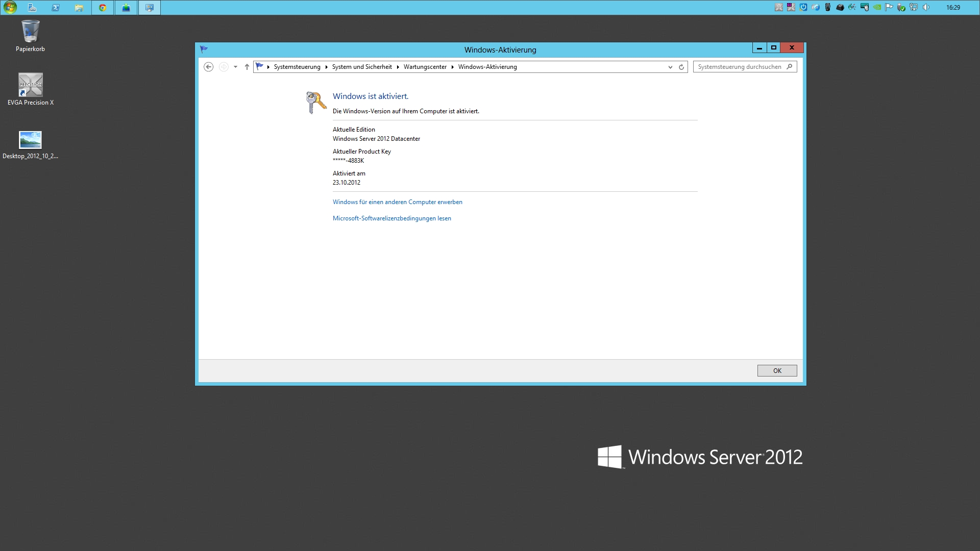Switch to Google Chrome in the taskbar
This screenshot has width=980, height=551.
[103, 8]
